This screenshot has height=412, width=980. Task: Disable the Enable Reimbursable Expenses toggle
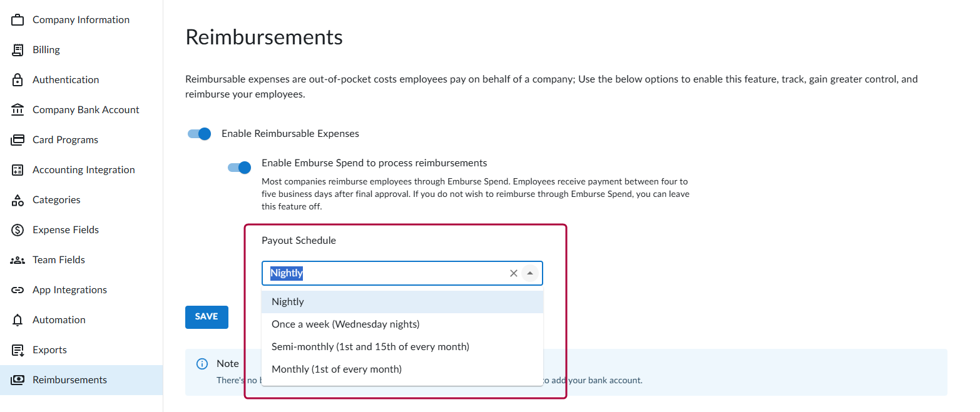point(200,134)
